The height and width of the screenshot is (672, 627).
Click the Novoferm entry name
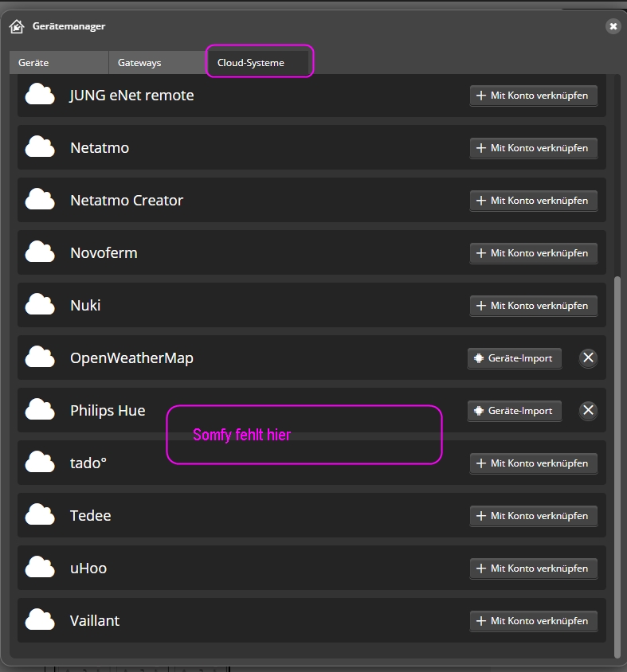104,253
